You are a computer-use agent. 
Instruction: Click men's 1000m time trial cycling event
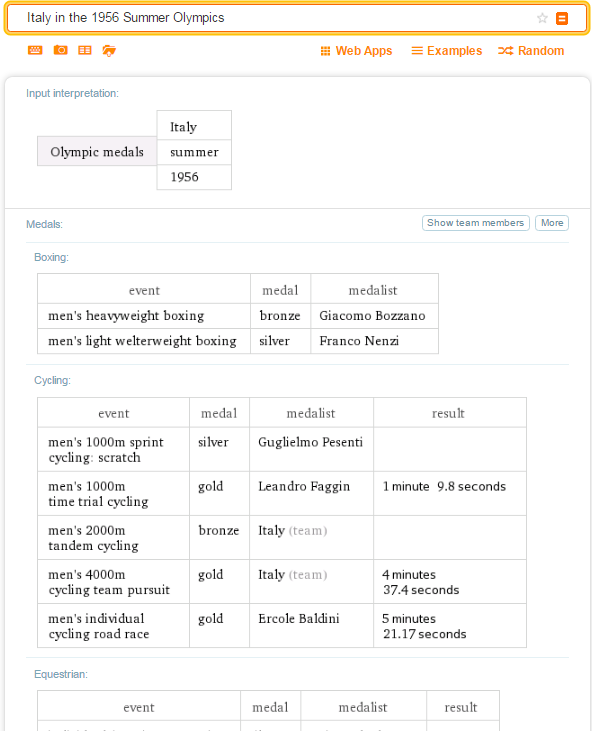[x=98, y=494]
